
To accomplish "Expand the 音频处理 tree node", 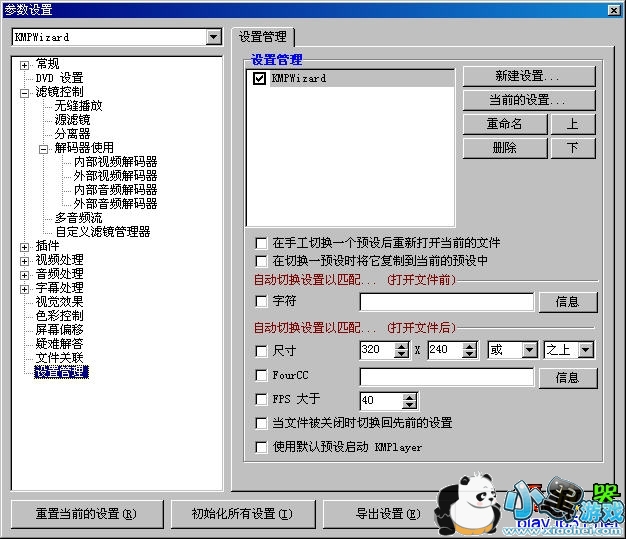I will [x=24, y=275].
